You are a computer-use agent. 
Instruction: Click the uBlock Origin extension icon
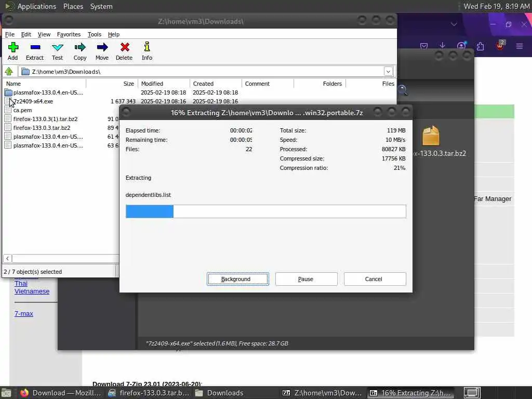500,45
